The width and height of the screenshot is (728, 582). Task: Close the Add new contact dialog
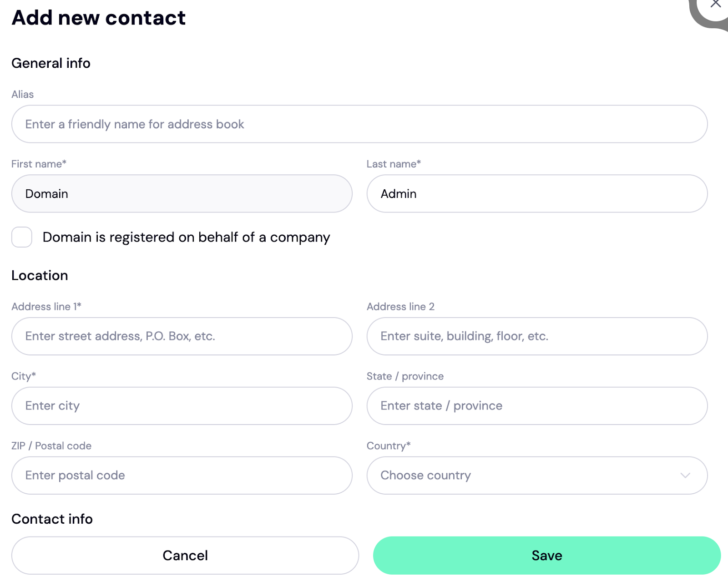(x=715, y=4)
